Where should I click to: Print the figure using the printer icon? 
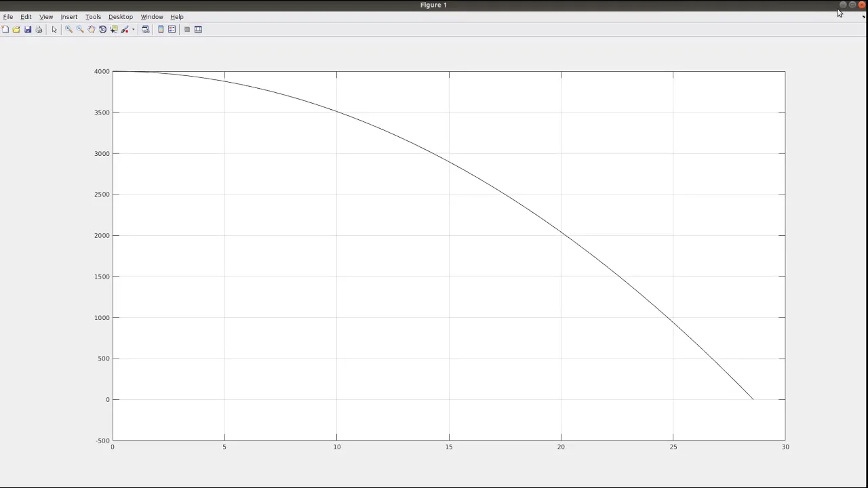click(39, 29)
